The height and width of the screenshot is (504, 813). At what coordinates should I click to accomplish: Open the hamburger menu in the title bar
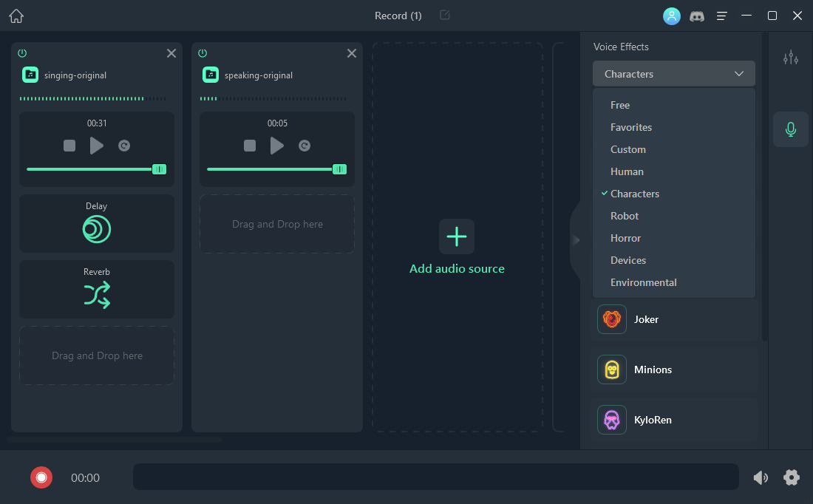click(721, 15)
